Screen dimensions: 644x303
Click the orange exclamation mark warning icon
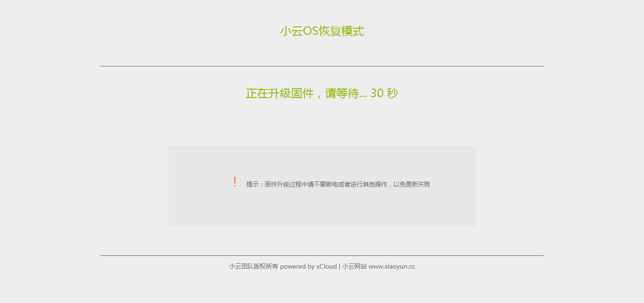point(235,181)
